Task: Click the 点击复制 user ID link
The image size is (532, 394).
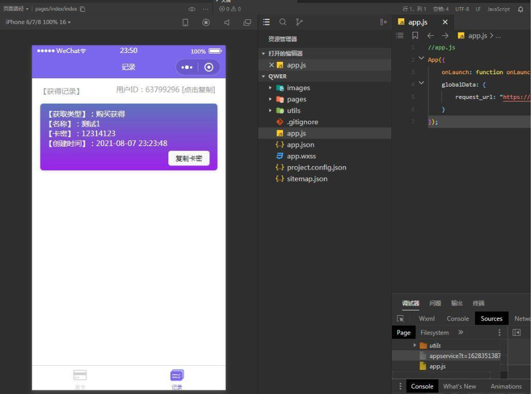Action: pyautogui.click(x=198, y=90)
